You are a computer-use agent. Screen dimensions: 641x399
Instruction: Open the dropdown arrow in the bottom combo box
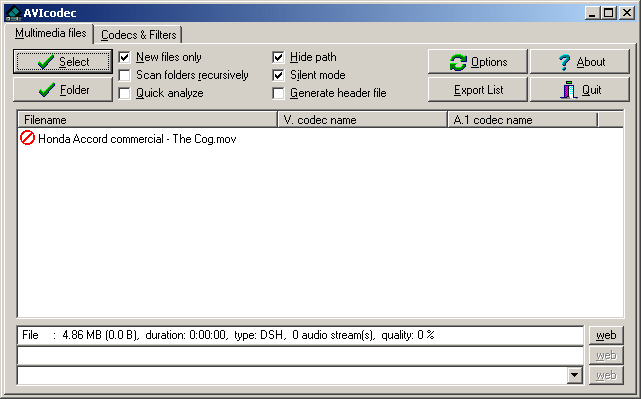575,375
